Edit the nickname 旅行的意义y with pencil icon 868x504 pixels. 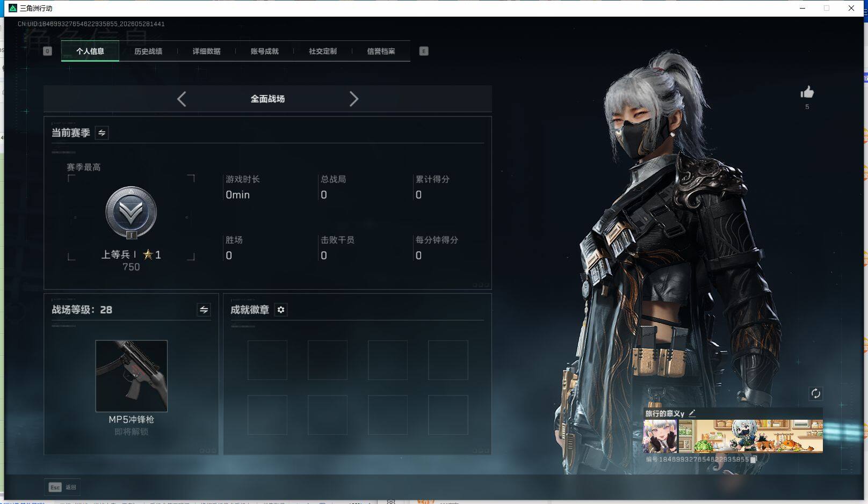(x=692, y=413)
